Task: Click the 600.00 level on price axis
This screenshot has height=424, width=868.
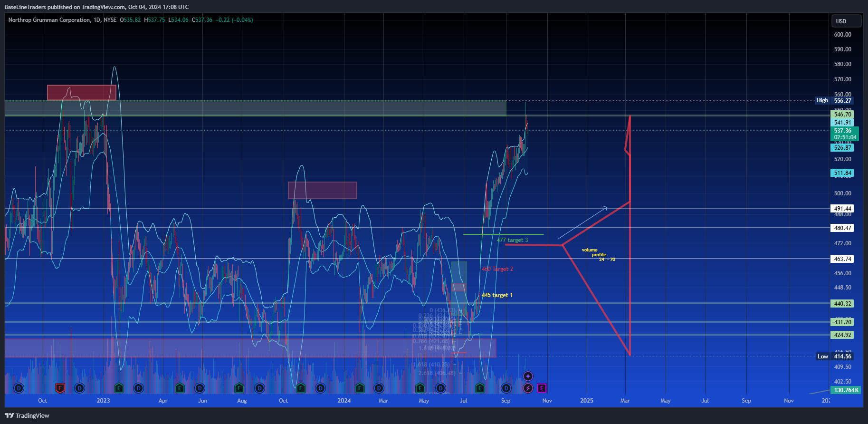Action: tap(842, 35)
